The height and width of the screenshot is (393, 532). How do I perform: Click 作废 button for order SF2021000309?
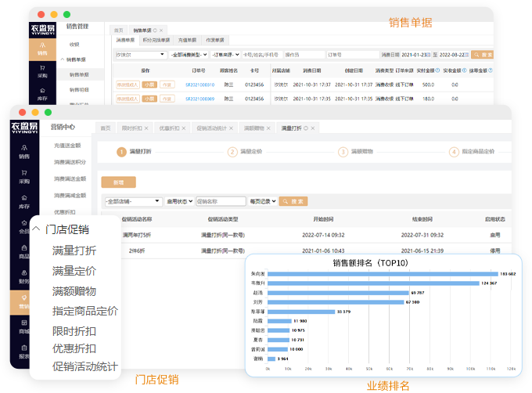167,99
